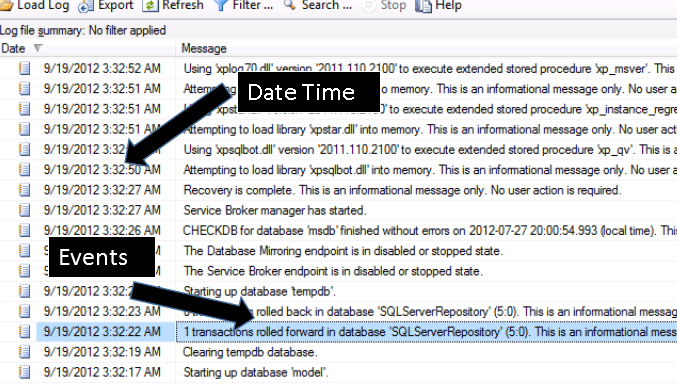Select message "Using 'xplog70.dll' version"

click(429, 68)
